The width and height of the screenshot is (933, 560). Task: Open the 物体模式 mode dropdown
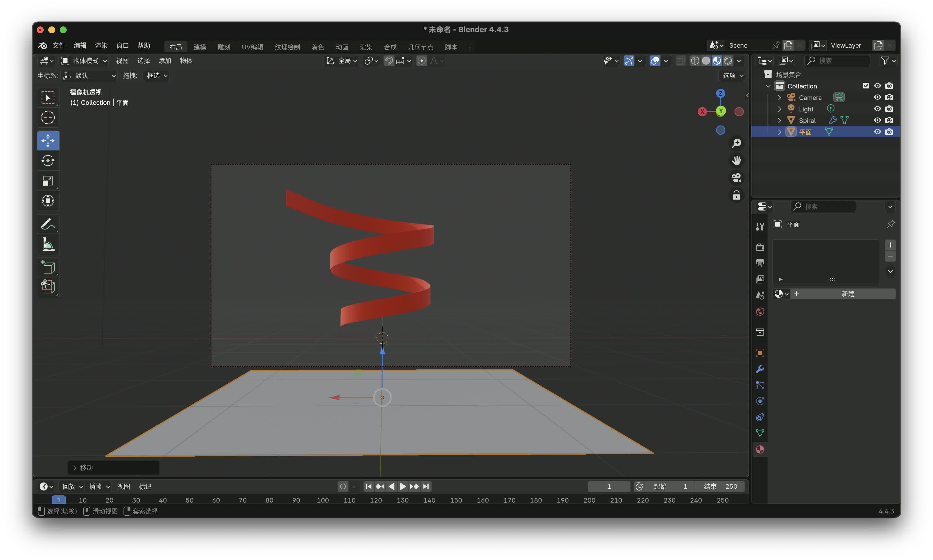[84, 61]
